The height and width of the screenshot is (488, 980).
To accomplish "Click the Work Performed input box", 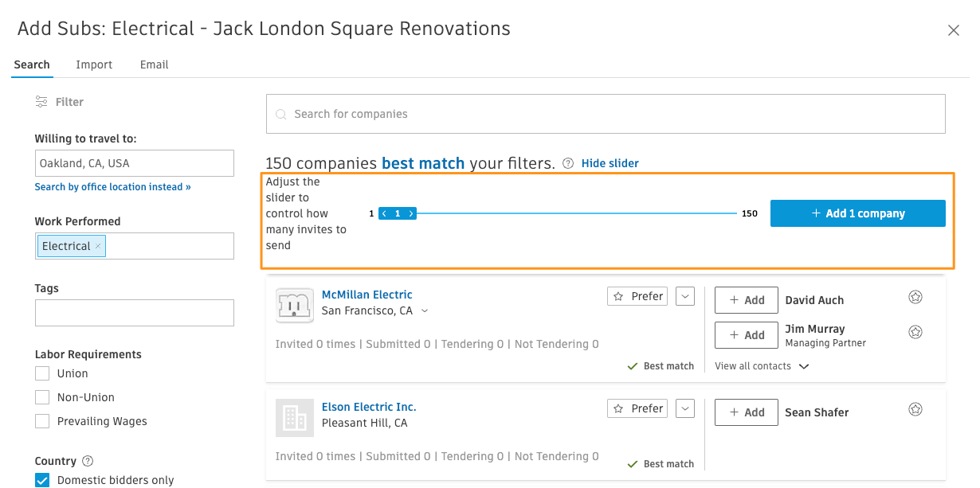I will click(x=135, y=246).
